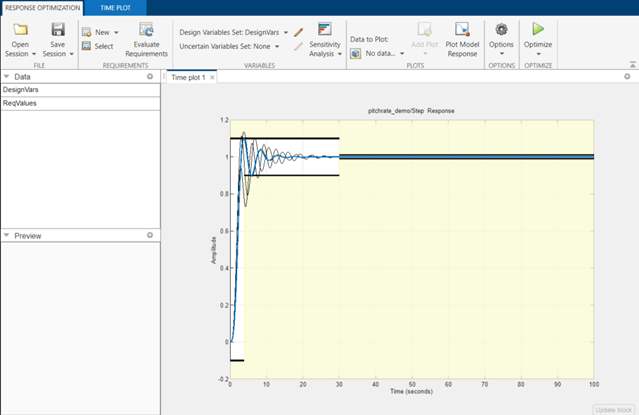Click the Save Session disk icon

tap(58, 30)
